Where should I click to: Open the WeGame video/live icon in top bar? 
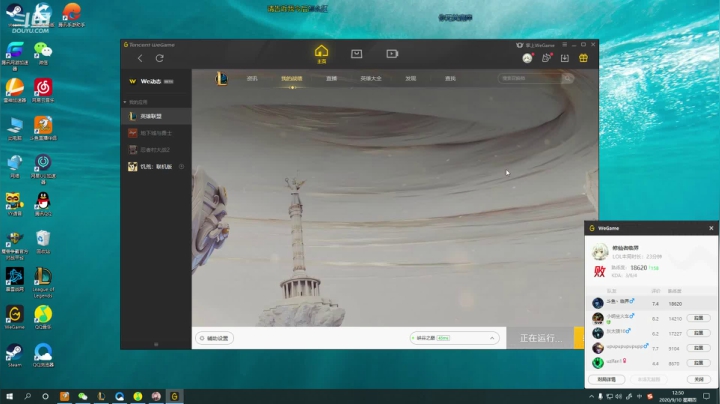click(x=392, y=54)
